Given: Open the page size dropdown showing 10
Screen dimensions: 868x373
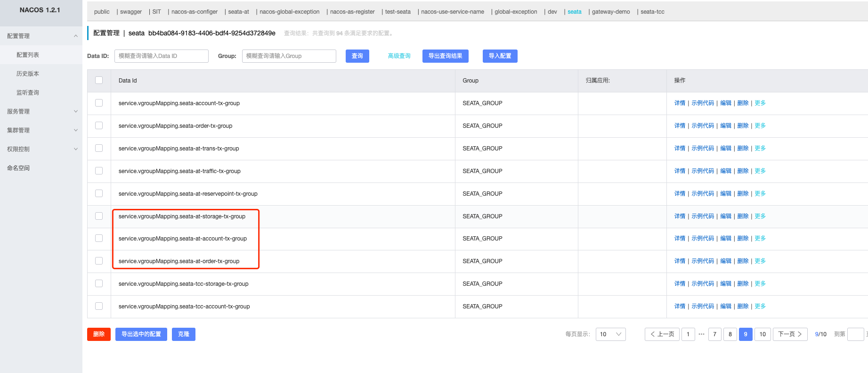Looking at the screenshot, I should coord(610,334).
